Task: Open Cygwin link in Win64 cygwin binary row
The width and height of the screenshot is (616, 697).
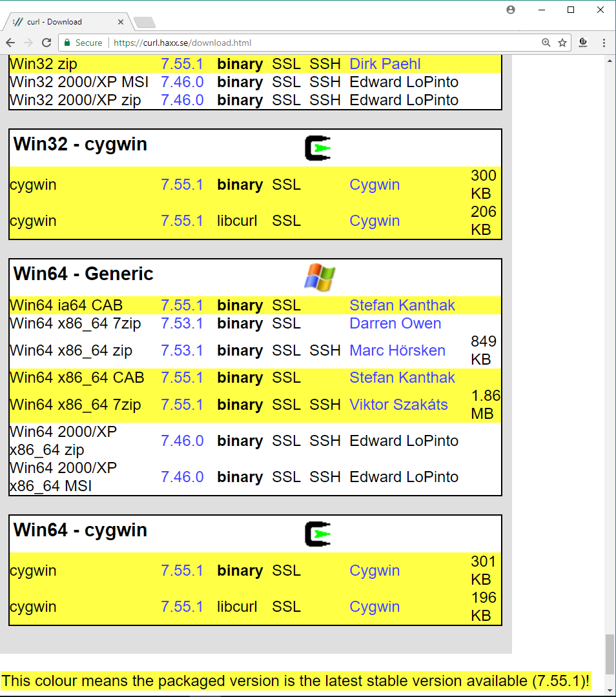Action: coord(375,571)
